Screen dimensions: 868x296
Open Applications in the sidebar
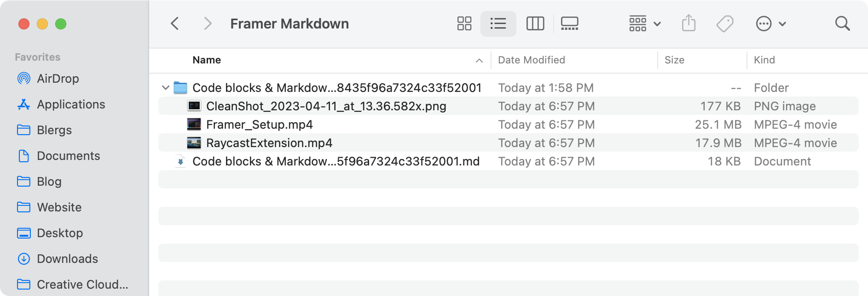(71, 104)
